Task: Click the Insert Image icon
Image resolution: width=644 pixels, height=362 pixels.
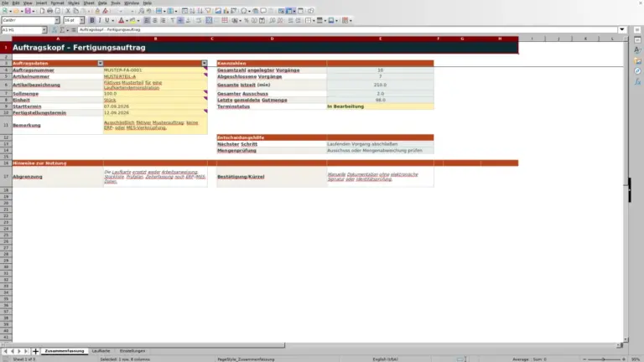Action: [218, 11]
